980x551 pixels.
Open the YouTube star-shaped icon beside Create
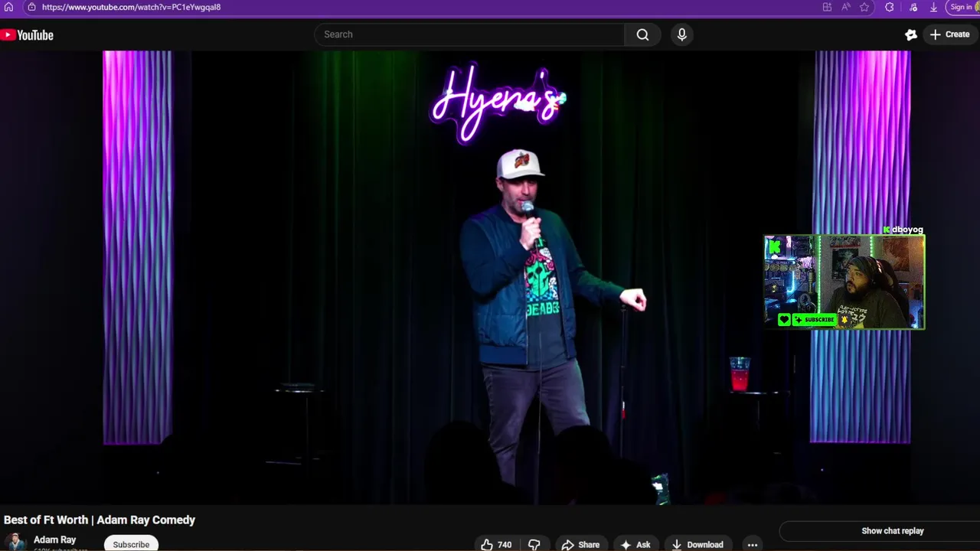[x=910, y=34]
